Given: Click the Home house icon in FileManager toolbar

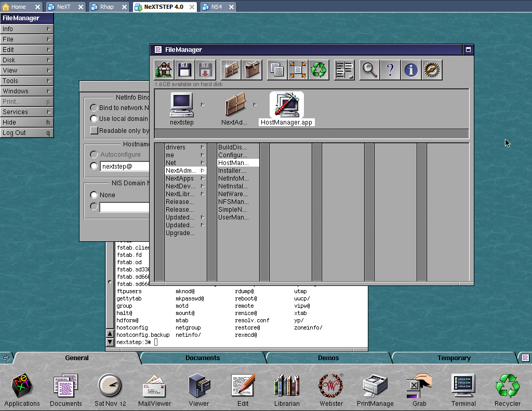Looking at the screenshot, I should pyautogui.click(x=164, y=70).
